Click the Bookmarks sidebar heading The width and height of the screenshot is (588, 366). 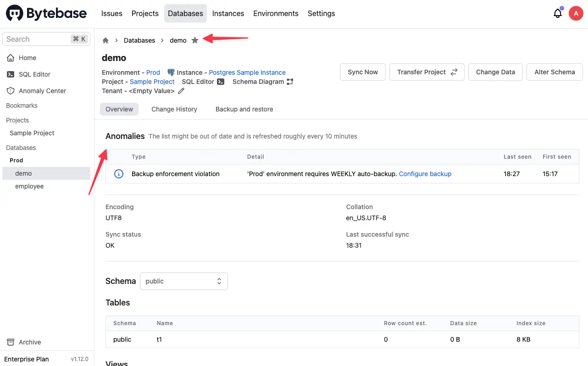(x=22, y=105)
